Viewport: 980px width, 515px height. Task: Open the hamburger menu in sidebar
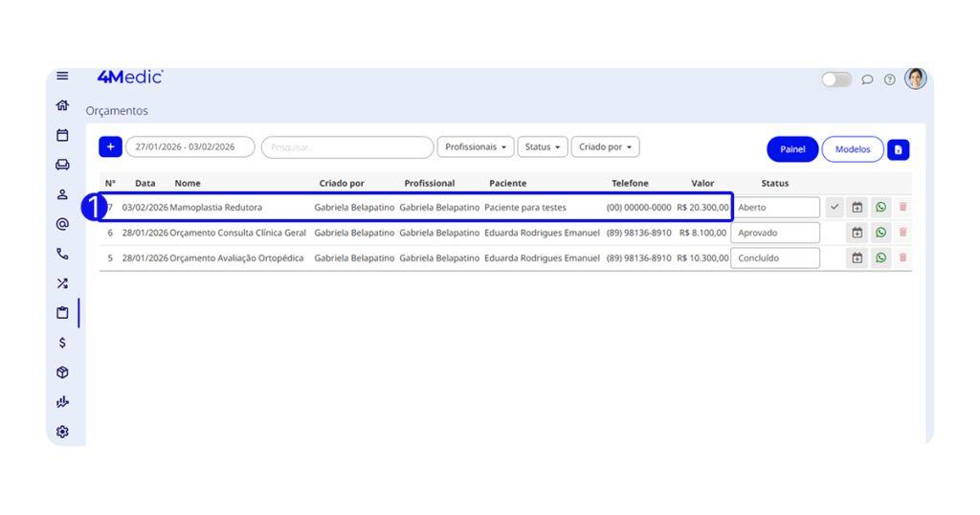(62, 76)
